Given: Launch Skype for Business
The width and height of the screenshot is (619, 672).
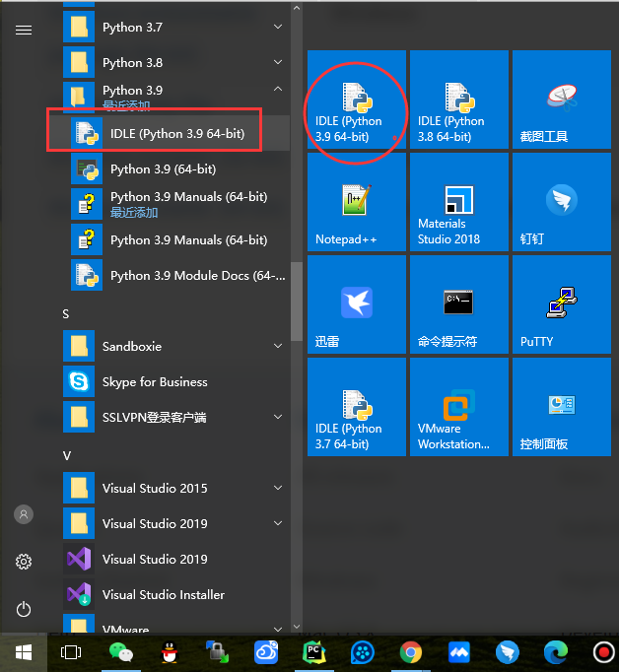Looking at the screenshot, I should tap(176, 382).
